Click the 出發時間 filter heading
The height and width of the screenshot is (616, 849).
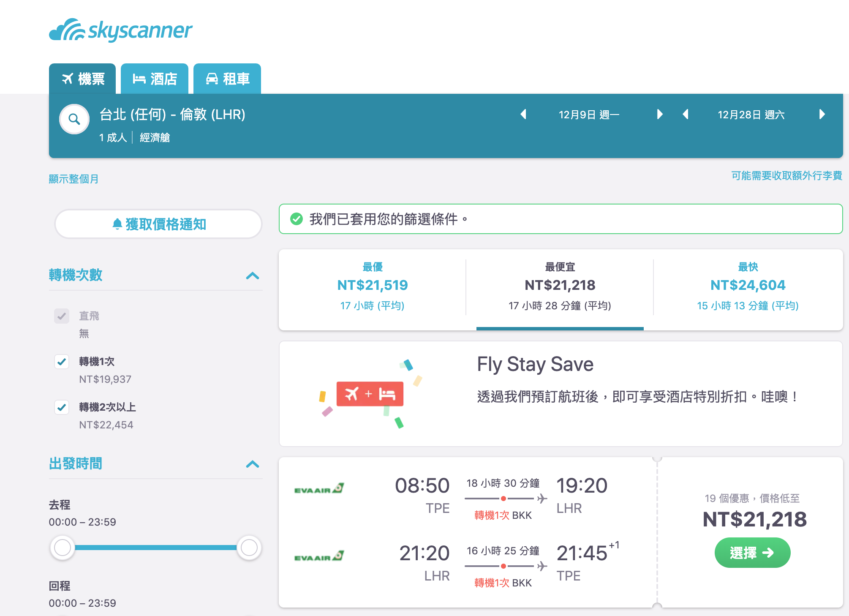[76, 463]
